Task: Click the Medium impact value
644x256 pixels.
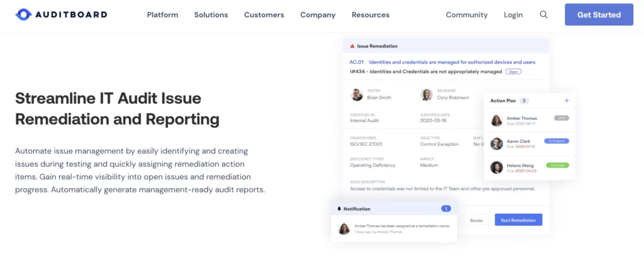Action: tap(429, 165)
